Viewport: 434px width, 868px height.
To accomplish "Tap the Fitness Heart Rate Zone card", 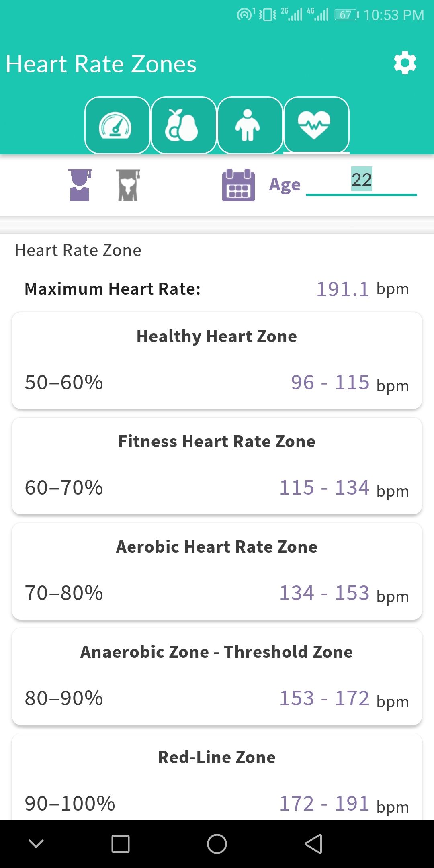I will point(217,466).
